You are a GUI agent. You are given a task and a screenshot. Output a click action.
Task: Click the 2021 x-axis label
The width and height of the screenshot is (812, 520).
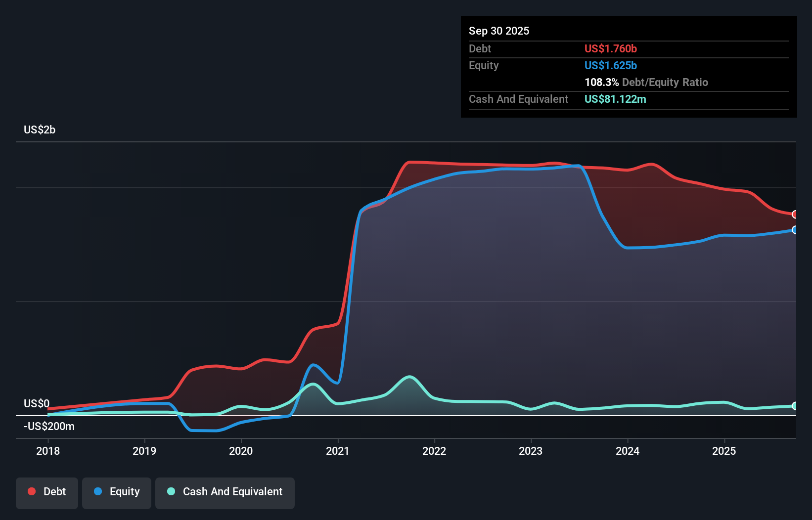point(338,451)
